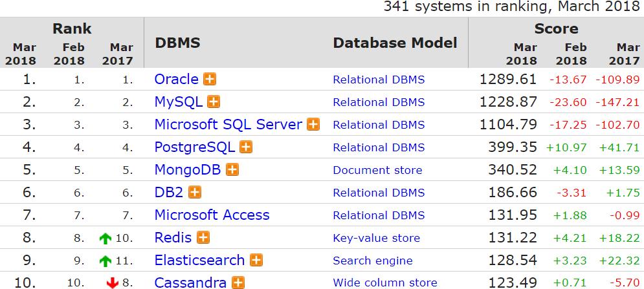This screenshot has width=644, height=289.
Task: Click Cassandra score 123.49
Action: [513, 283]
